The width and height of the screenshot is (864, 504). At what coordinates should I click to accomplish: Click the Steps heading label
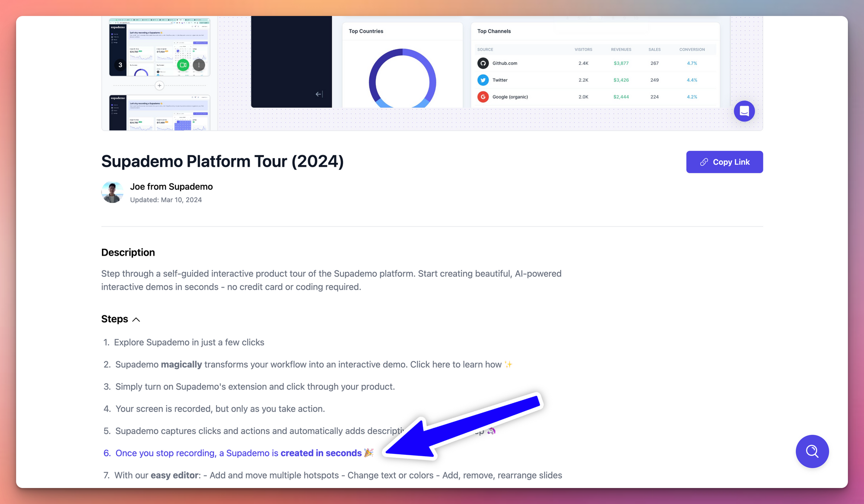114,319
